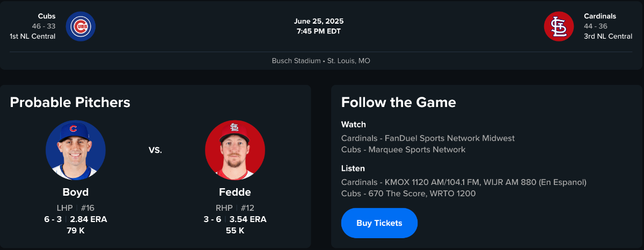Screen dimensions: 644x250
Task: Click the Follow the Game heading
Action: pyautogui.click(x=399, y=102)
